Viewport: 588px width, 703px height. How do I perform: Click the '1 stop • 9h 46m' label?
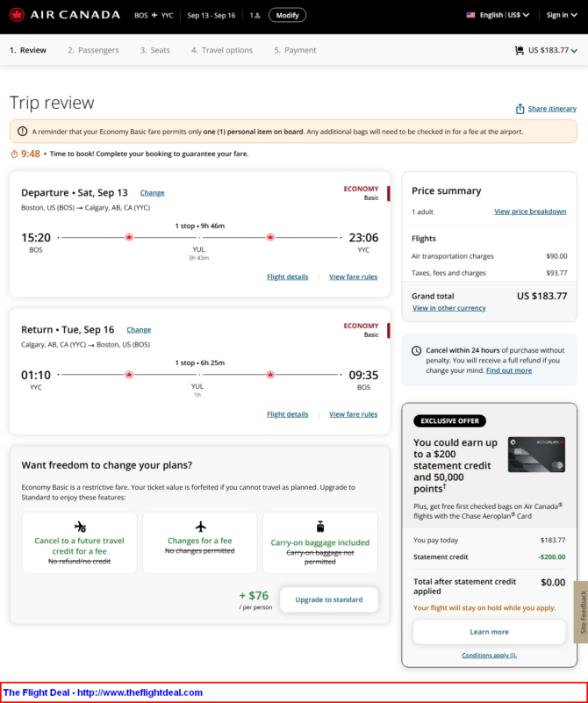200,226
